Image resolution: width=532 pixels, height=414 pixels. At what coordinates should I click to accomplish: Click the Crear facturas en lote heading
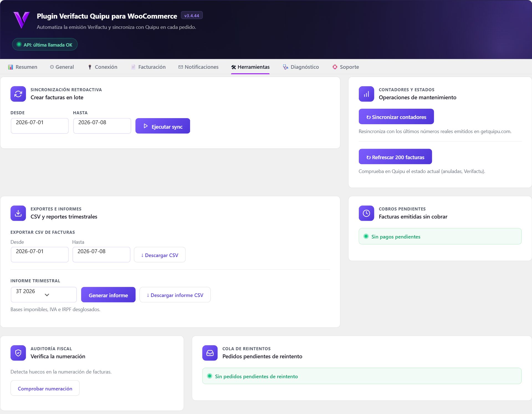[57, 97]
